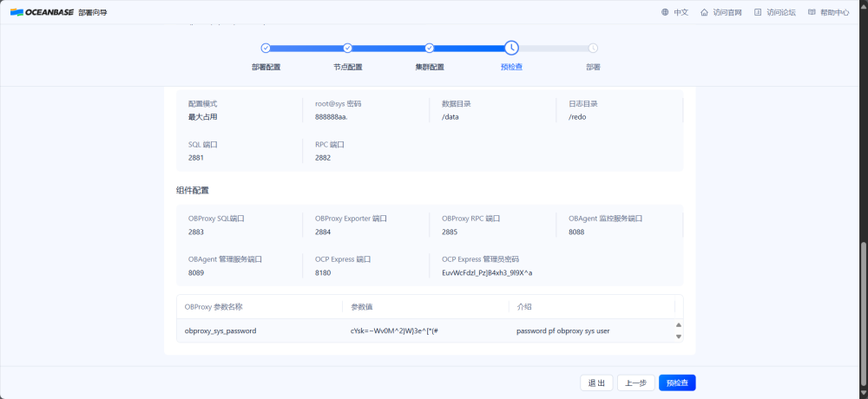Click the 配置模式 label

coord(202,103)
